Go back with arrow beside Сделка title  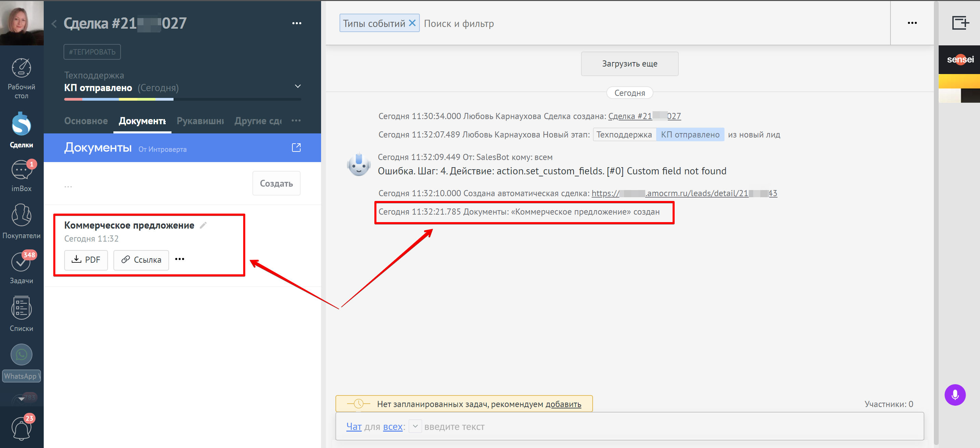(54, 24)
